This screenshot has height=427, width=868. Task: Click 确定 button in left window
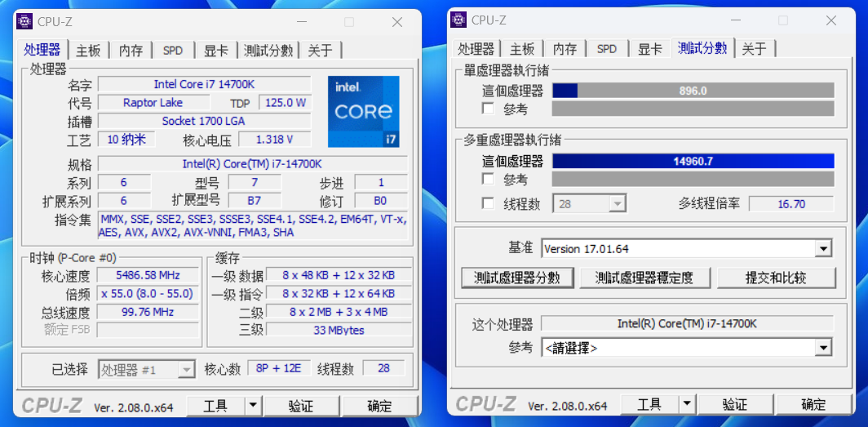pos(380,407)
